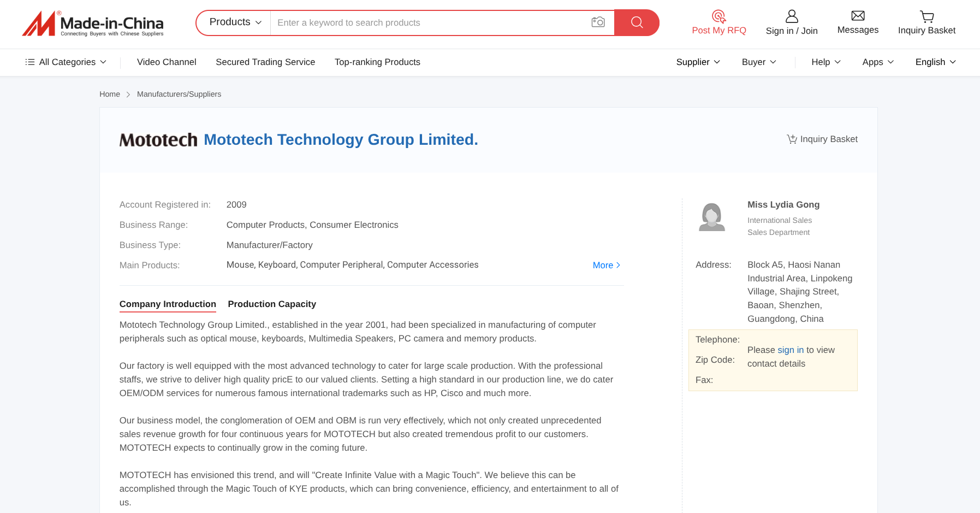Click the header Inquiry Basket cart icon
Image resolution: width=980 pixels, height=513 pixels.
(926, 16)
